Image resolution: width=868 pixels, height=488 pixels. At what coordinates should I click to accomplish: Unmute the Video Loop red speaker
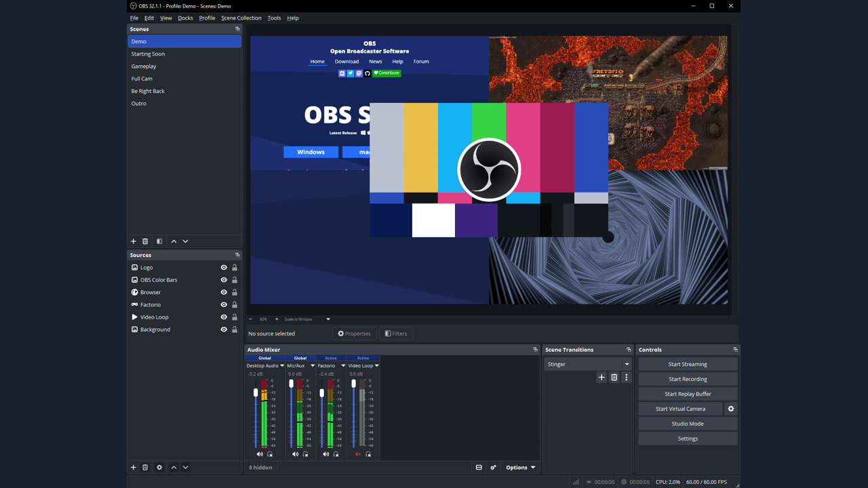click(358, 454)
